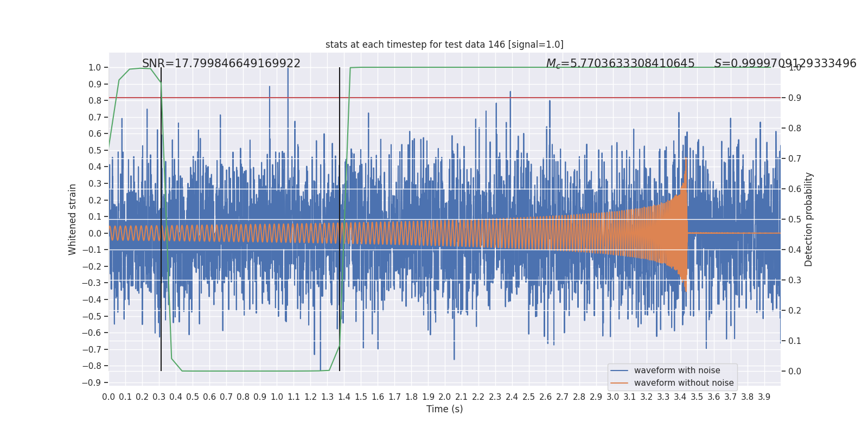Click the 'Whitened strain' axis label

(x=73, y=219)
